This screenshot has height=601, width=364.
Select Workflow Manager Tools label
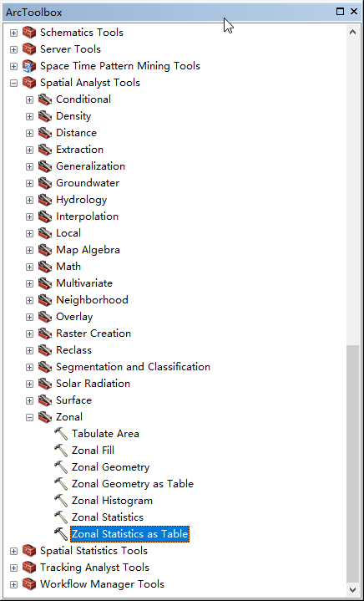click(x=102, y=584)
